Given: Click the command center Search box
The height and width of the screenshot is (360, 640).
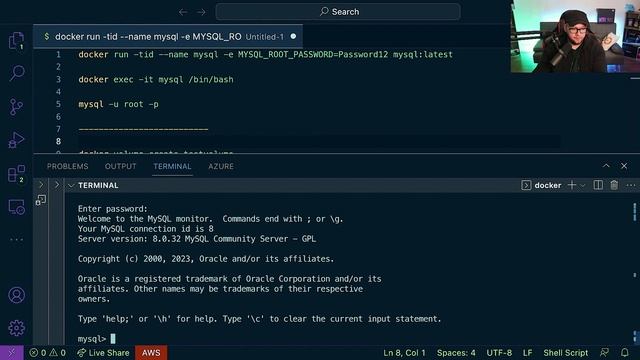Looking at the screenshot, I should point(338,12).
